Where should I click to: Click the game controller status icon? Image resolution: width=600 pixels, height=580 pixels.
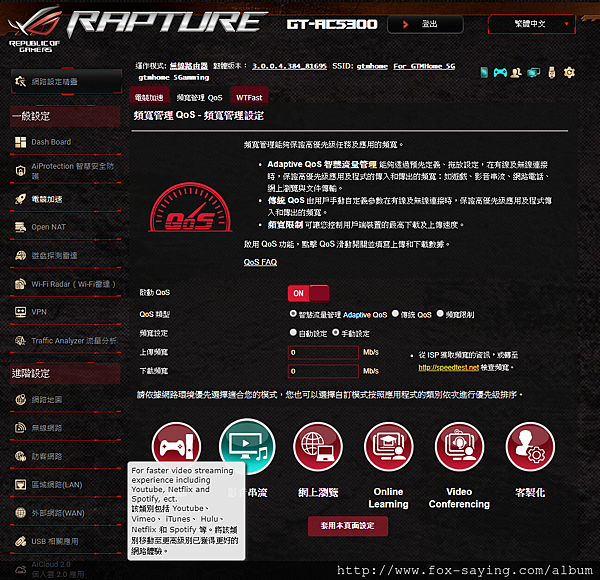click(500, 72)
